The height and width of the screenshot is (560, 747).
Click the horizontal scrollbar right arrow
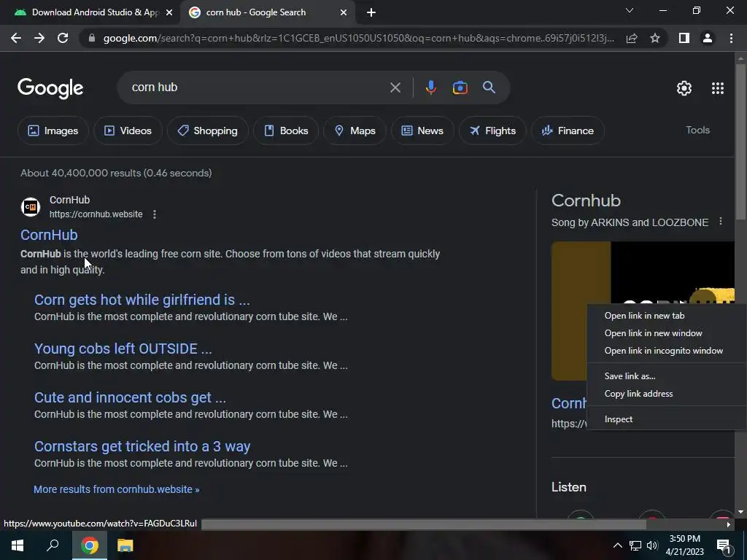click(729, 525)
